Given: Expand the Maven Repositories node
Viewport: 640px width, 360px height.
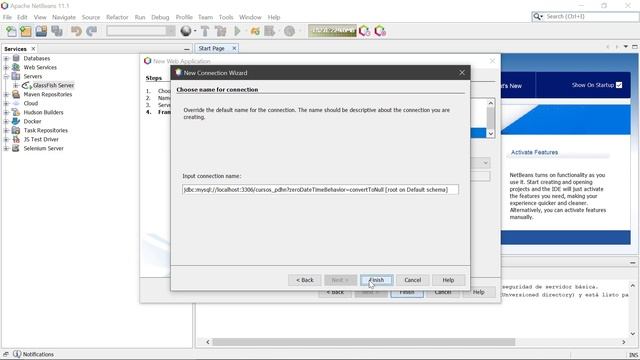Looking at the screenshot, I should click(x=6, y=94).
